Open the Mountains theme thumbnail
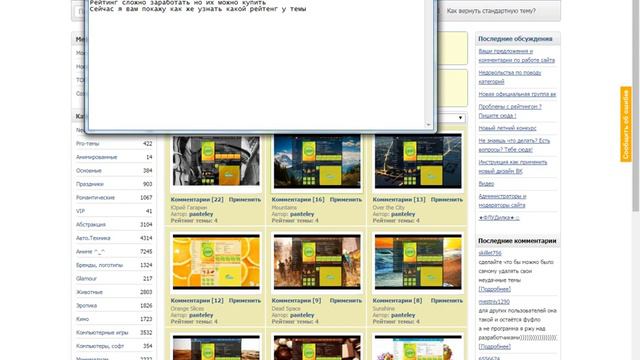This screenshot has width=640, height=360. pyautogui.click(x=317, y=162)
